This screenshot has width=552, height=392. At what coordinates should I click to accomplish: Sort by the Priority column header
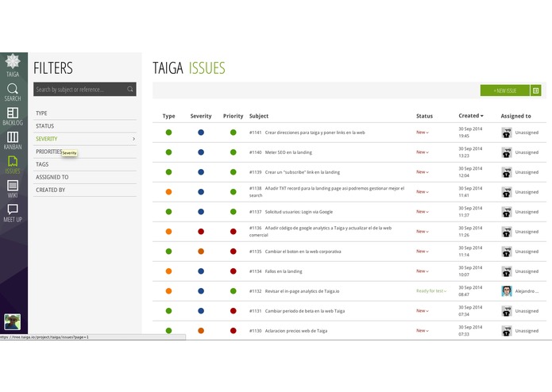[233, 116]
